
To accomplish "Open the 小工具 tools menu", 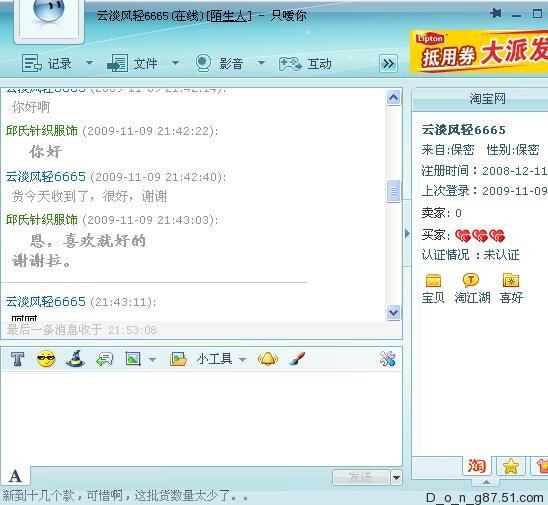I will 214,359.
